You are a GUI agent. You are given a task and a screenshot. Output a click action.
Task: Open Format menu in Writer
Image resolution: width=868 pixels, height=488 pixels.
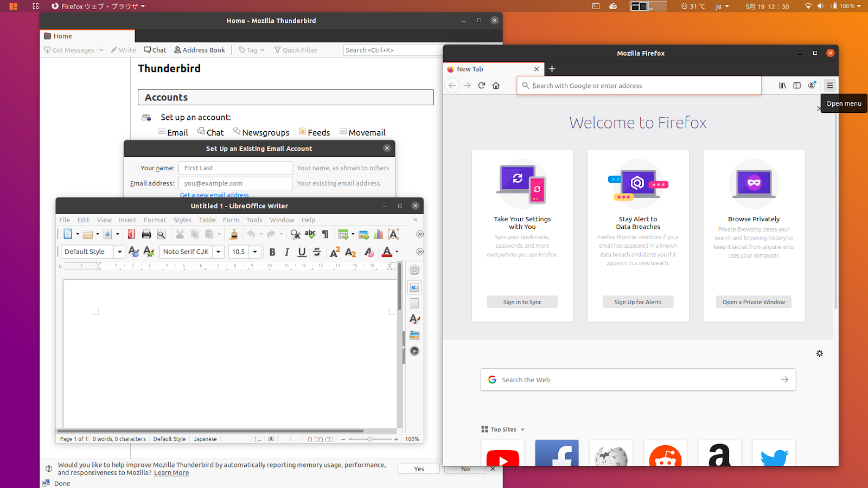[x=155, y=220]
